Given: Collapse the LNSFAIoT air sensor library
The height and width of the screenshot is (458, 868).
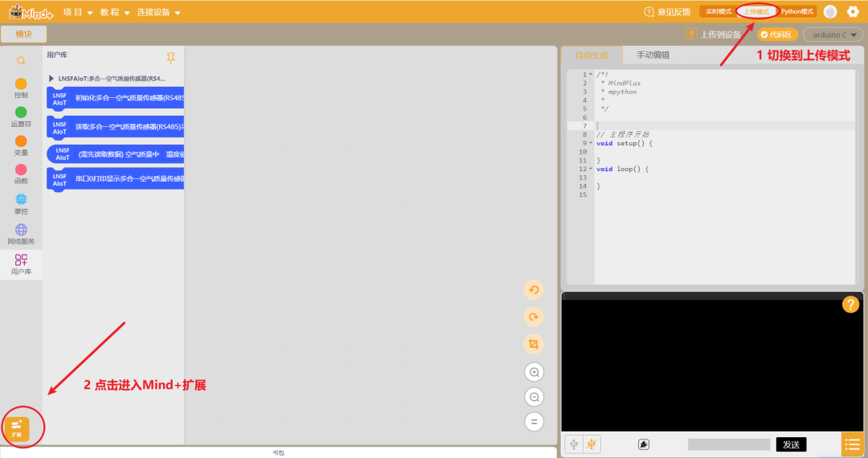Looking at the screenshot, I should point(51,79).
